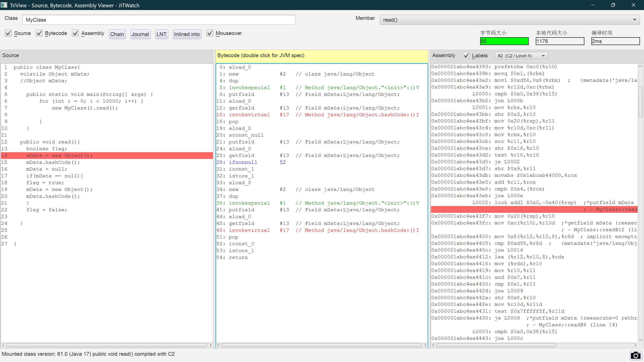Disable the Mouseover checkbox
The height and width of the screenshot is (362, 644).
[x=210, y=33]
